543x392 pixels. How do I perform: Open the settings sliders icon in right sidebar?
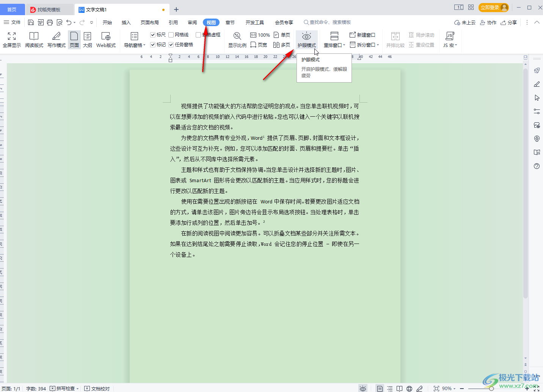pyautogui.click(x=537, y=111)
